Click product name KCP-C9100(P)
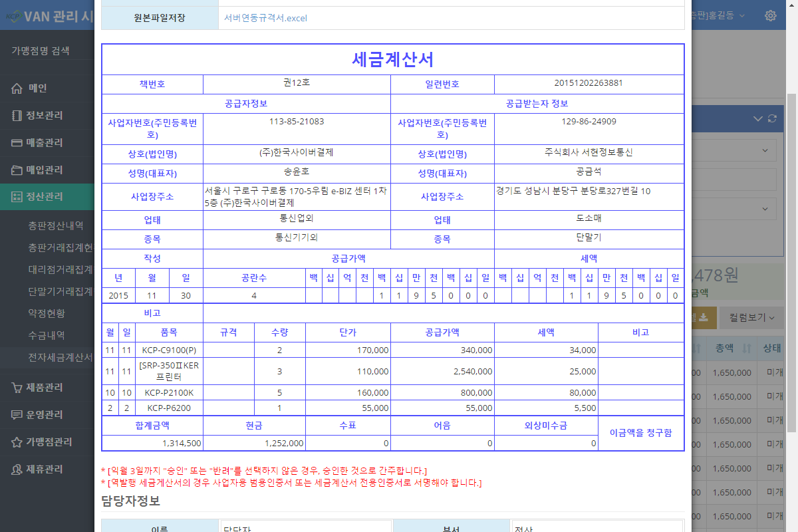798x532 pixels. pyautogui.click(x=170, y=350)
